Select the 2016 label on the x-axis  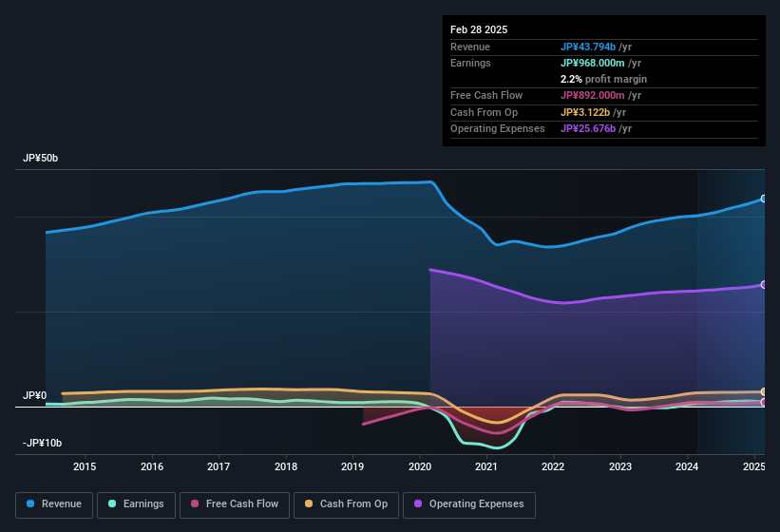(152, 466)
